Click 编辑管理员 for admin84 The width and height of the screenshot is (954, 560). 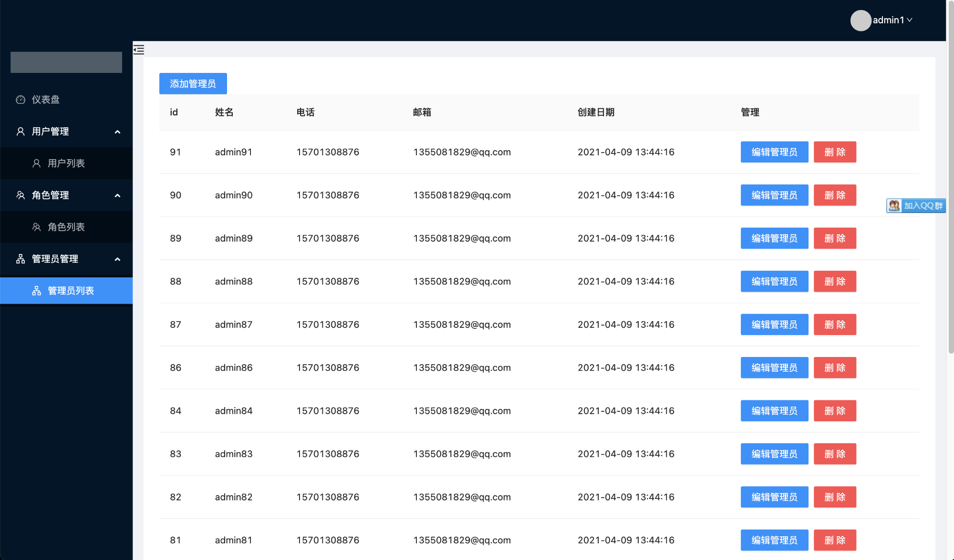point(774,411)
